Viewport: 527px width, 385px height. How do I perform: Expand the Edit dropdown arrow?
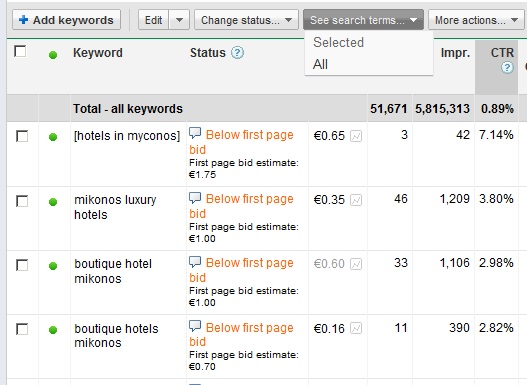[x=179, y=20]
